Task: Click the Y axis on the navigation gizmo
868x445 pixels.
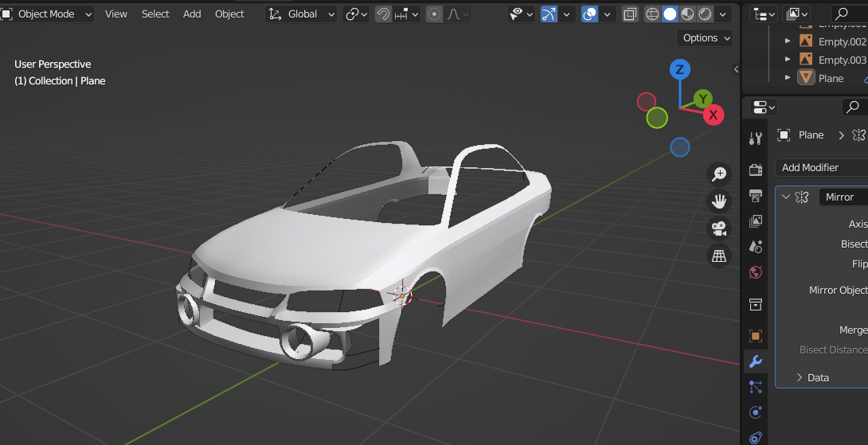Action: pyautogui.click(x=702, y=99)
